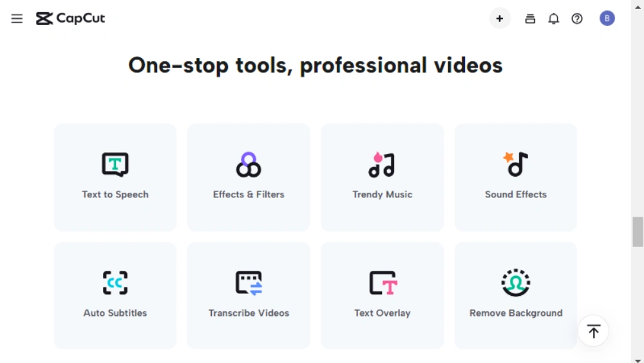Open the help question mark icon
This screenshot has height=363, width=644.
[577, 19]
